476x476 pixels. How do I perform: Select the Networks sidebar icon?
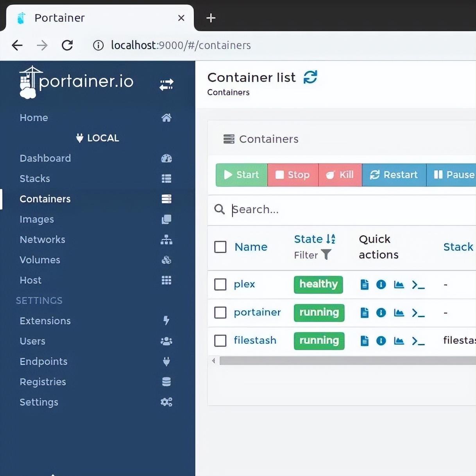(x=166, y=240)
